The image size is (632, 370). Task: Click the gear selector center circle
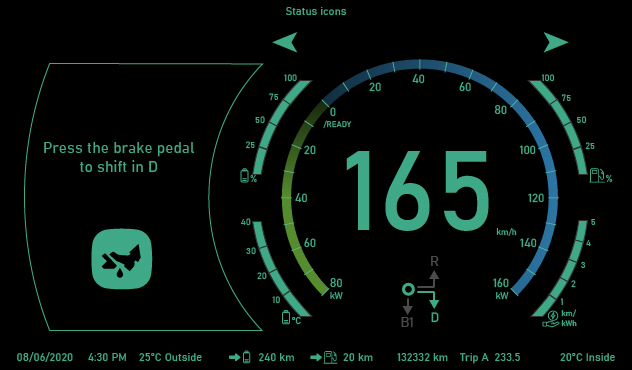[408, 289]
